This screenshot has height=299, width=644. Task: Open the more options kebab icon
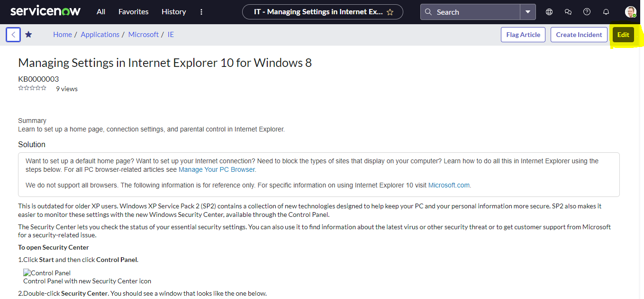click(x=201, y=11)
